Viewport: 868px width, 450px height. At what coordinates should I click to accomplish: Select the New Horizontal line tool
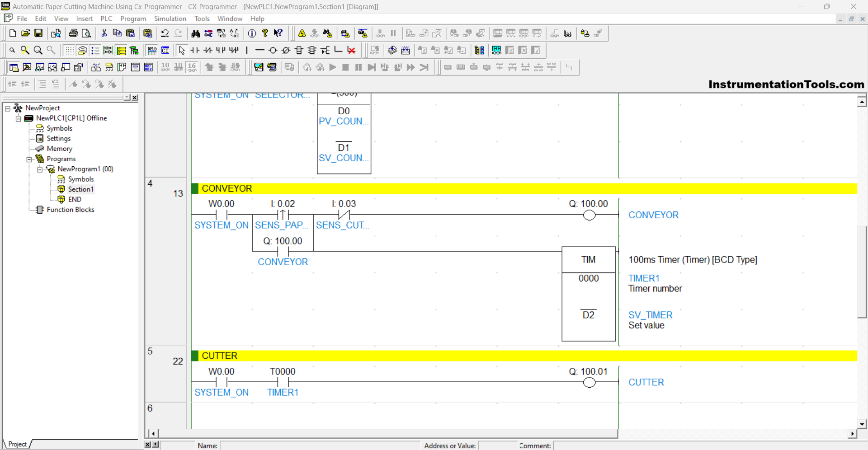[259, 50]
